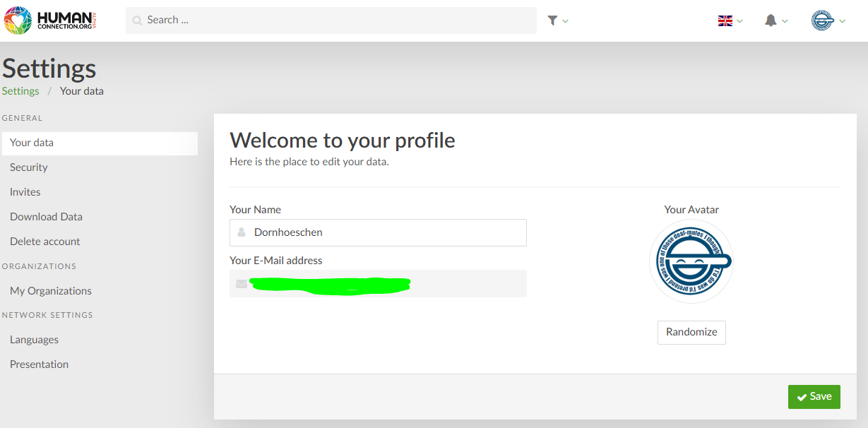Expand the filter dropdown arrow
The width and height of the screenshot is (868, 428).
565,20
